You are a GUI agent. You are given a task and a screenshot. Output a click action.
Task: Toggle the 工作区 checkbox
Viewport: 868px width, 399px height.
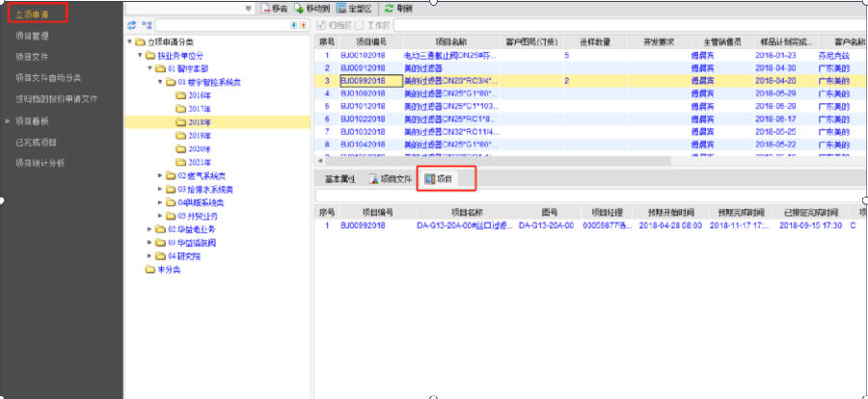pos(360,25)
